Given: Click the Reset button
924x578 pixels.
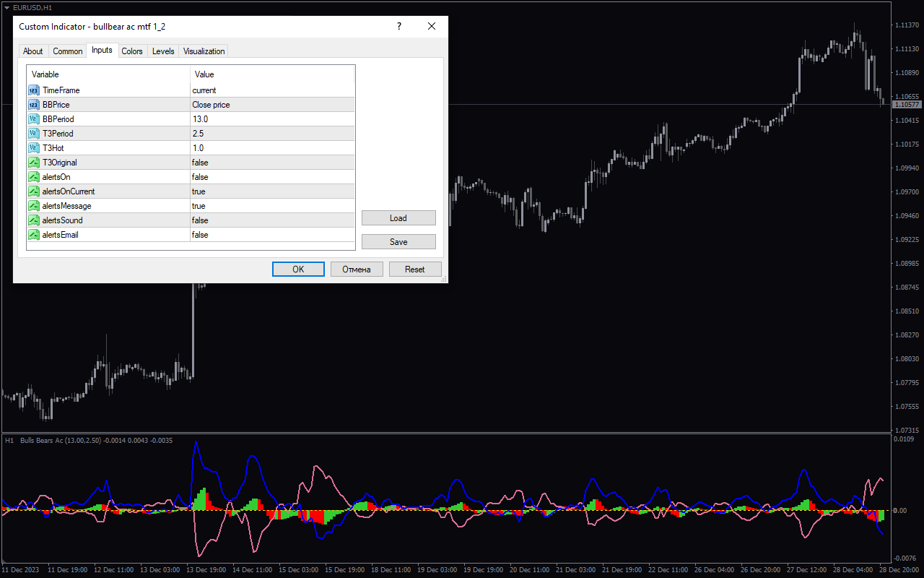Looking at the screenshot, I should pos(415,269).
